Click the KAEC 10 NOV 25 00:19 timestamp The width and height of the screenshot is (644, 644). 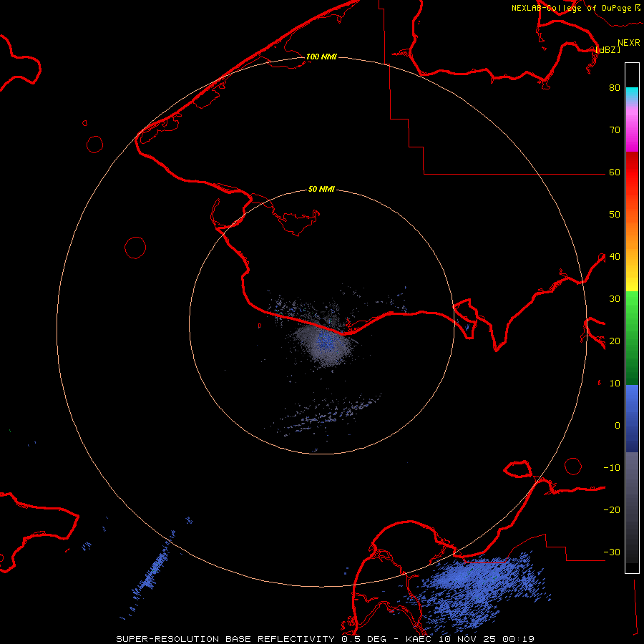(470, 639)
